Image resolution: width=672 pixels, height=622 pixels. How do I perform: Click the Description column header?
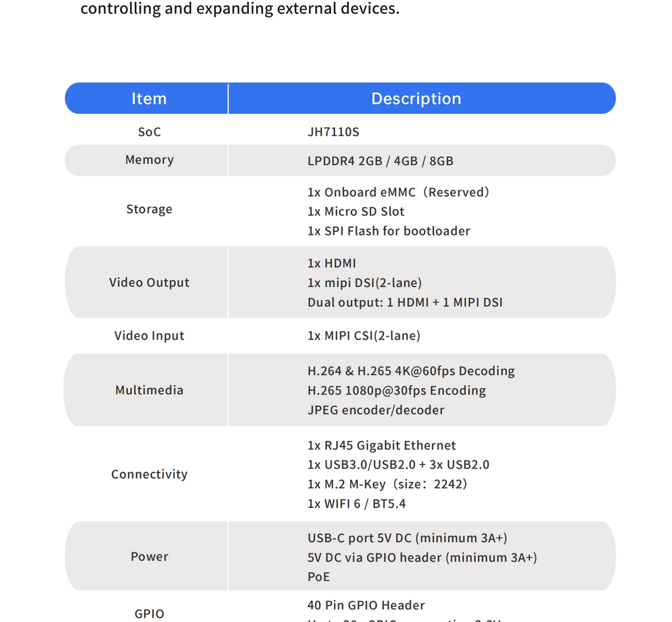(416, 99)
